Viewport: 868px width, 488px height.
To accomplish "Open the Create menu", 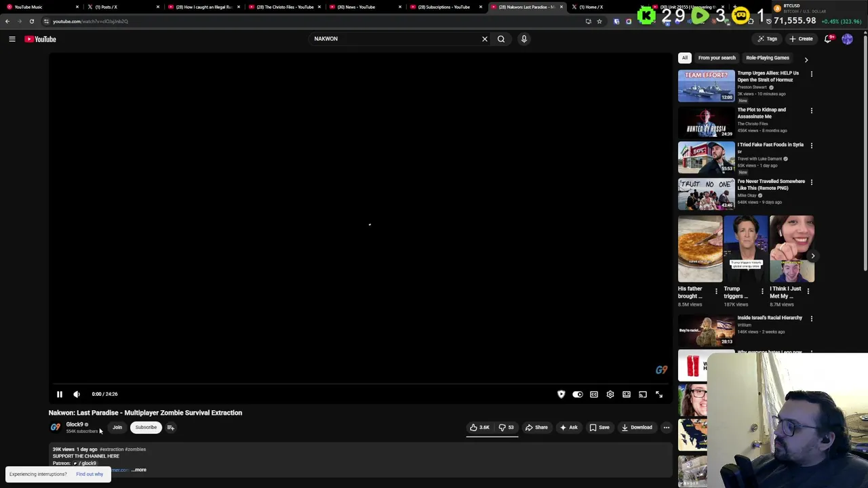I will tap(801, 39).
